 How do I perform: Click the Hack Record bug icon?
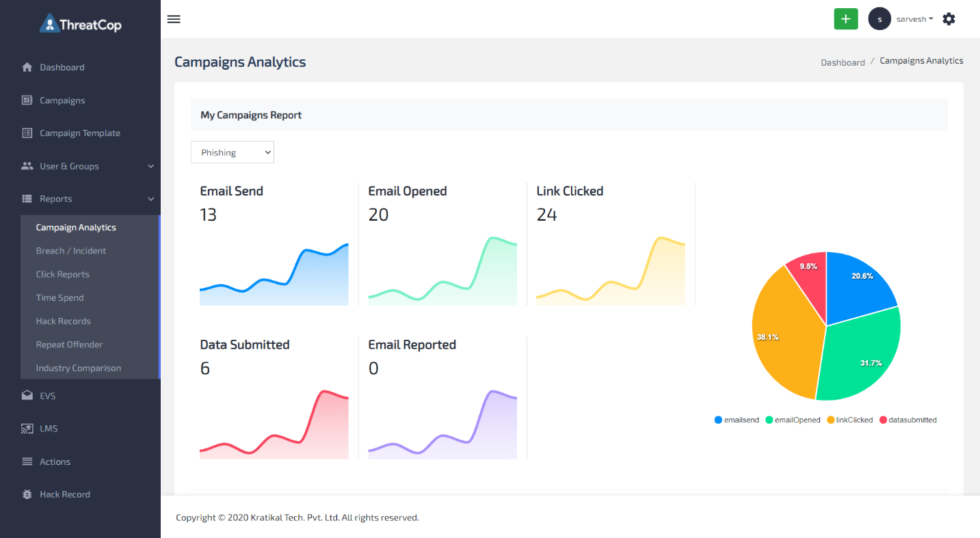[27, 494]
